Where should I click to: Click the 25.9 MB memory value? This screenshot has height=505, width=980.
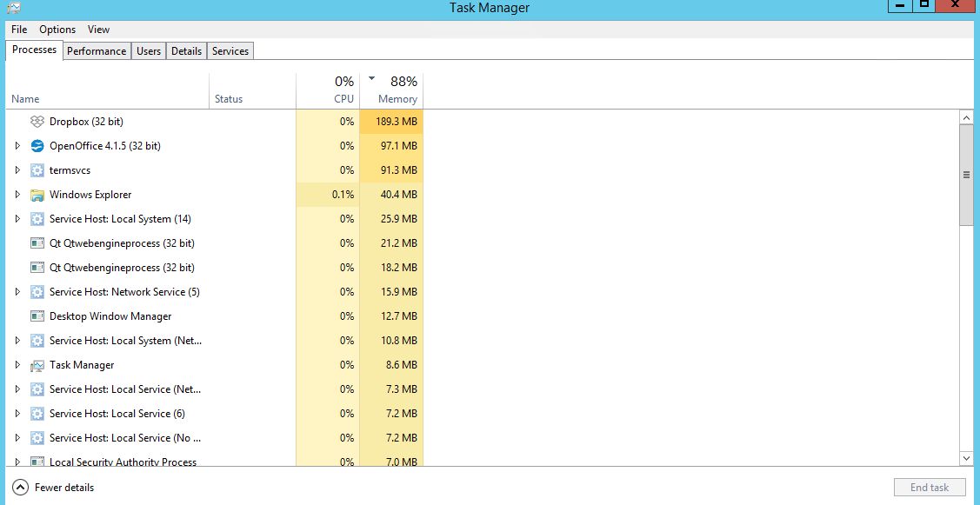[x=399, y=219]
